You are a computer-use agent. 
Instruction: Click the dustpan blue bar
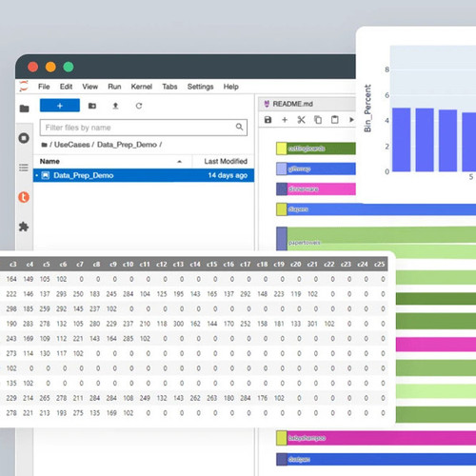[382, 459]
